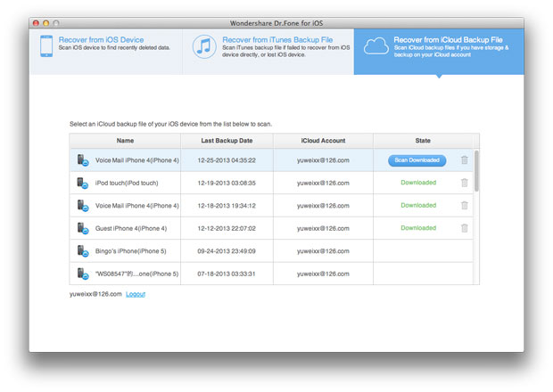Select Voice Mail iPhone 4 backup dated 12-25-2013
The image size is (553, 392).
click(x=136, y=160)
